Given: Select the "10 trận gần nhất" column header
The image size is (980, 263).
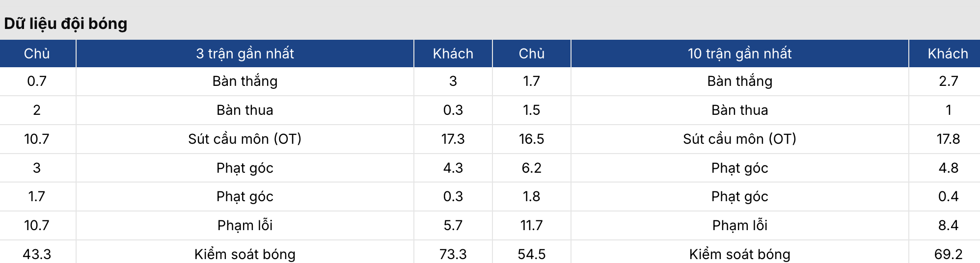Looking at the screenshot, I should point(739,53).
